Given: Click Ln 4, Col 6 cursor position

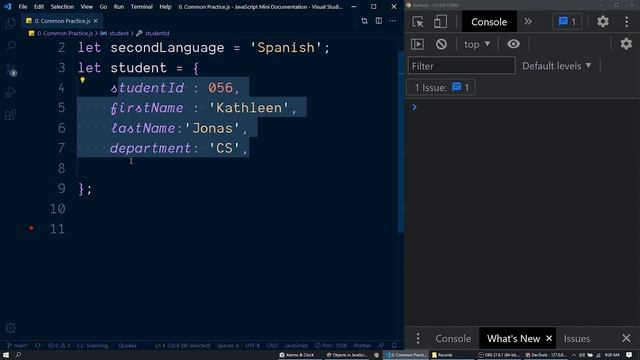Looking at the screenshot, I should click(182, 345).
